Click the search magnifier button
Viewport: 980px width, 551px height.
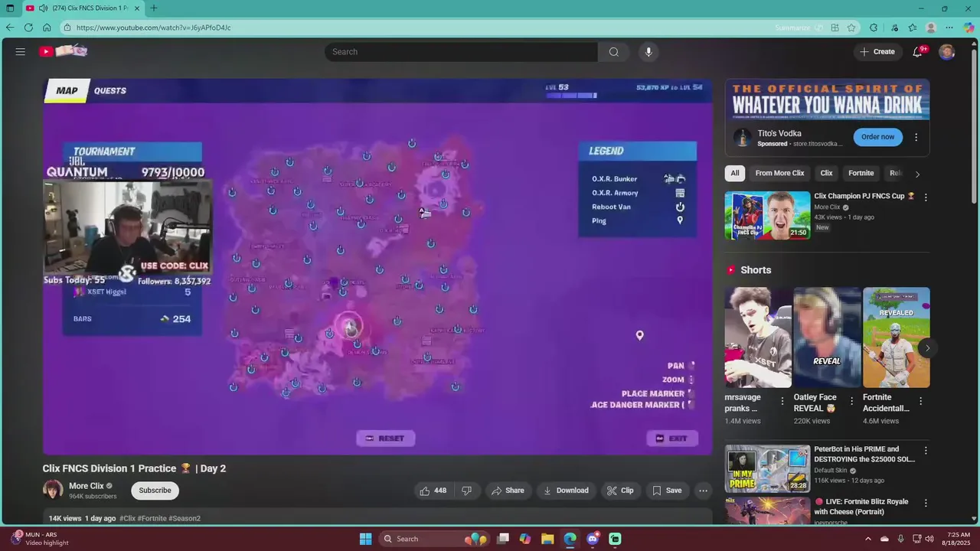pyautogui.click(x=613, y=52)
